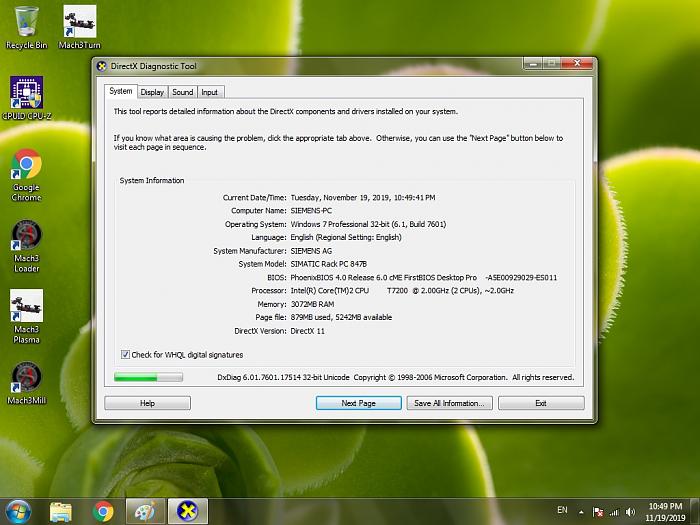Click the EN language indicator
Image resolution: width=700 pixels, height=525 pixels.
pos(562,510)
